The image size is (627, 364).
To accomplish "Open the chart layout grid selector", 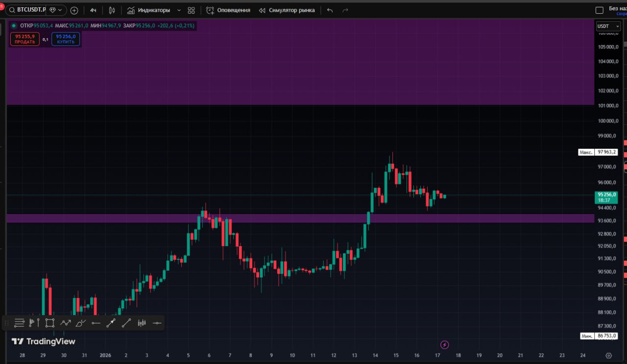I will click(191, 10).
